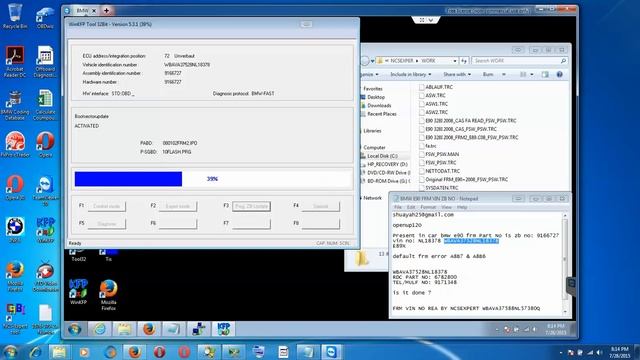The width and height of the screenshot is (640, 360).
Task: Launch Acrobat Reader DC from desktop
Action: point(15,61)
